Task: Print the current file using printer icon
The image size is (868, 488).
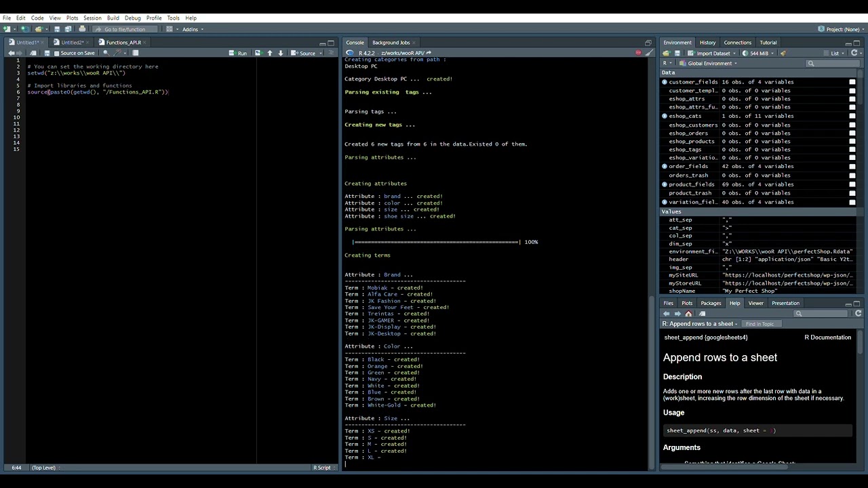Action: pyautogui.click(x=82, y=29)
